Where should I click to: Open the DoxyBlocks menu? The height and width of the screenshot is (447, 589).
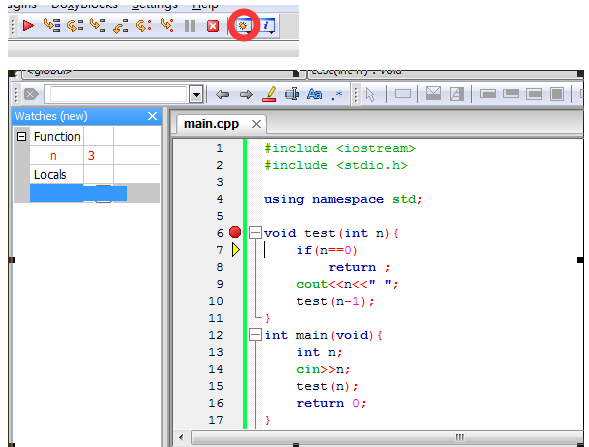pyautogui.click(x=85, y=5)
